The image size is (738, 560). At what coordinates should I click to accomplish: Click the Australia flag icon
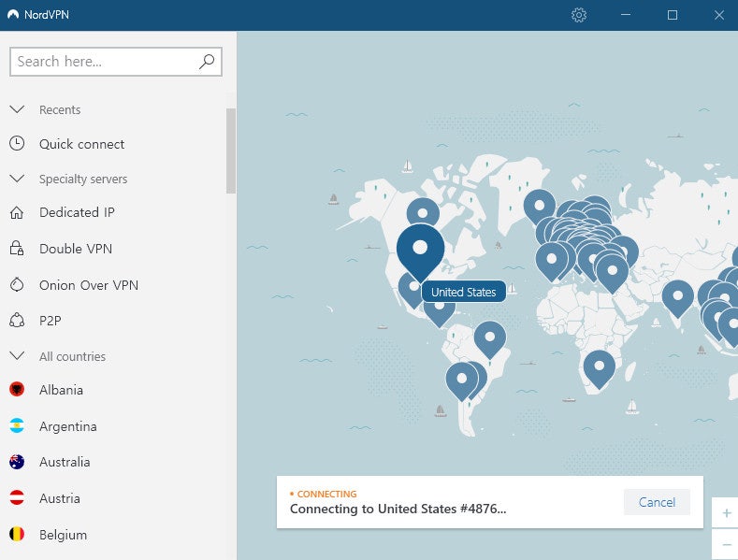[x=17, y=462]
